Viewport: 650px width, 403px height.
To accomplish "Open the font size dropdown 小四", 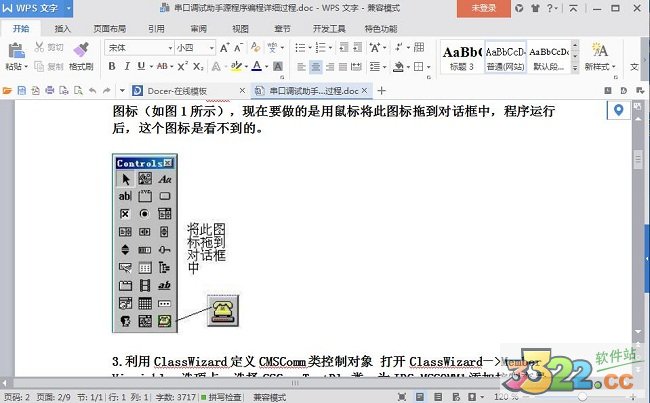I will (x=211, y=48).
